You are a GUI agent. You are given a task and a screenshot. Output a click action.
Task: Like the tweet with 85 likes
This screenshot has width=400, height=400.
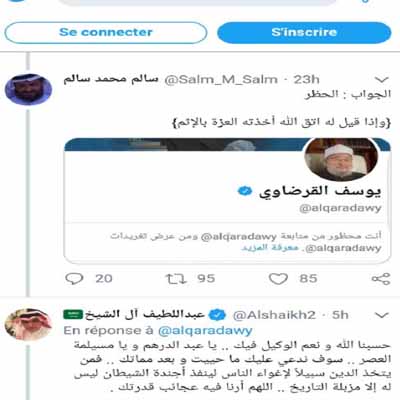click(x=278, y=279)
